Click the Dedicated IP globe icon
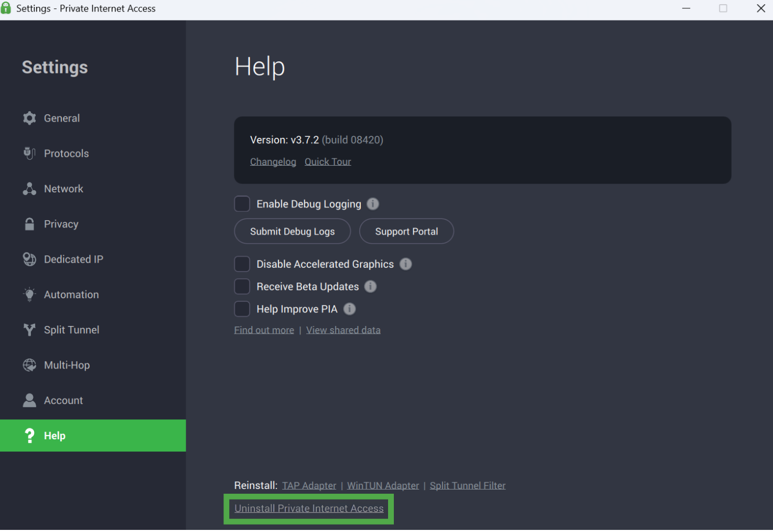773x532 pixels. (29, 259)
